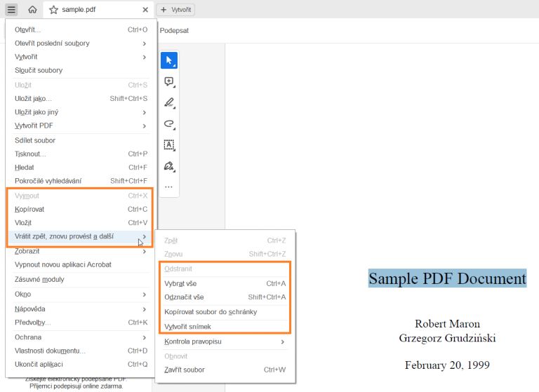539x392 pixels.
Task: Choose Ukončit aplikaci
Action: tap(81, 364)
